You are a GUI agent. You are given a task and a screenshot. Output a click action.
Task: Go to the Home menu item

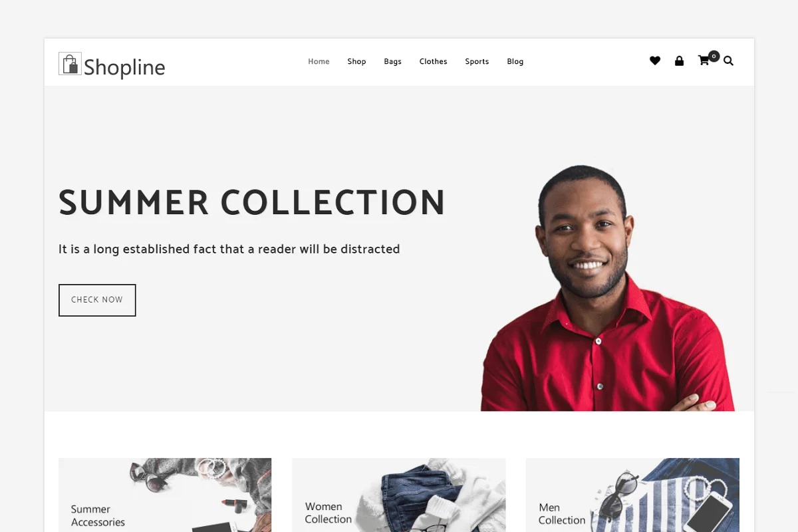[319, 61]
